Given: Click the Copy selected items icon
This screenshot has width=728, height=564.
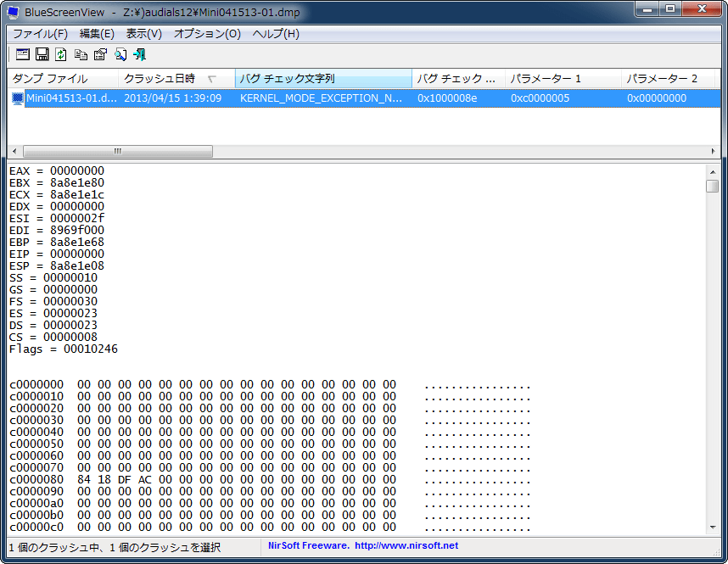Looking at the screenshot, I should [81, 54].
